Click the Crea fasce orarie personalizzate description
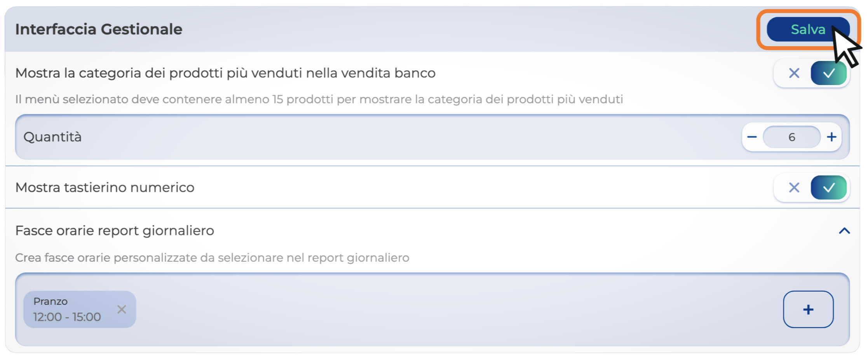 [212, 258]
